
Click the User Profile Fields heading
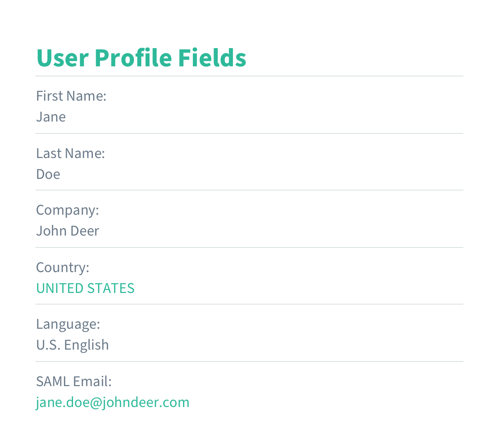pyautogui.click(x=141, y=58)
